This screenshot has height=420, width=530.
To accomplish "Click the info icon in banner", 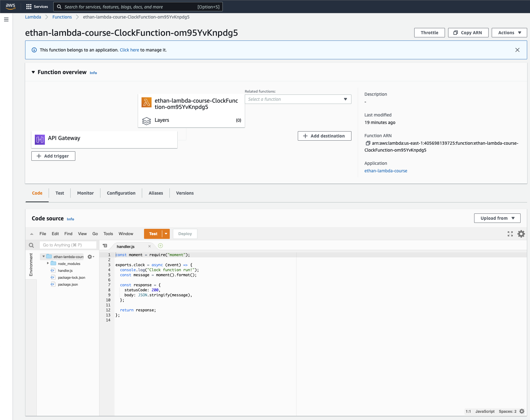I will pos(34,50).
